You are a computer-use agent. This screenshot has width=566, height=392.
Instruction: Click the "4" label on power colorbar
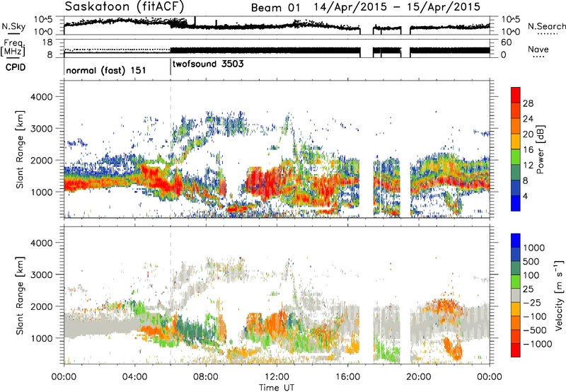pyautogui.click(x=526, y=197)
